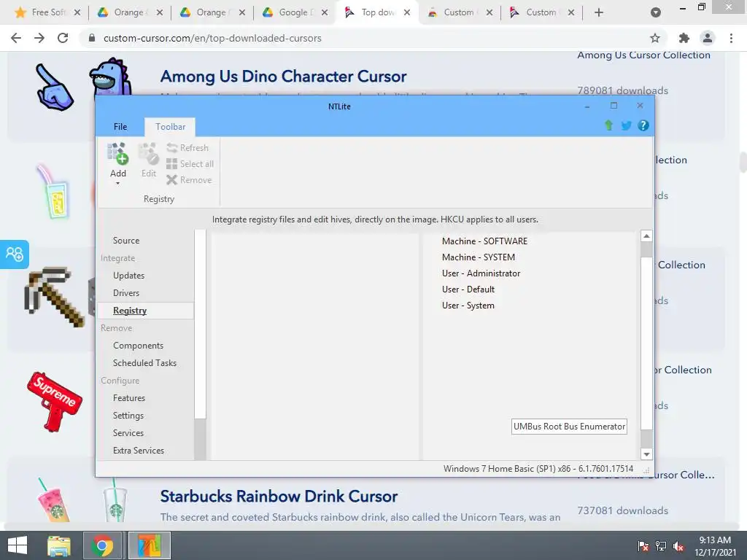Reload the page in Chrome

point(63,38)
